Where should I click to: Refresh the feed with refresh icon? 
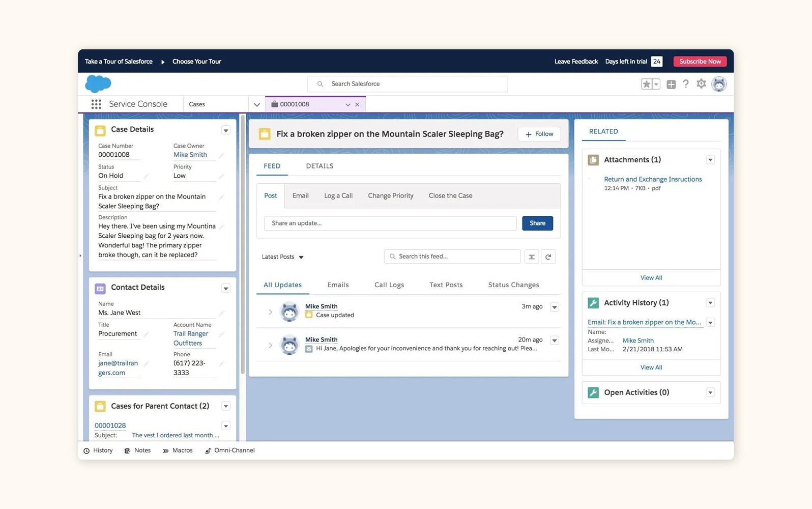coord(548,257)
